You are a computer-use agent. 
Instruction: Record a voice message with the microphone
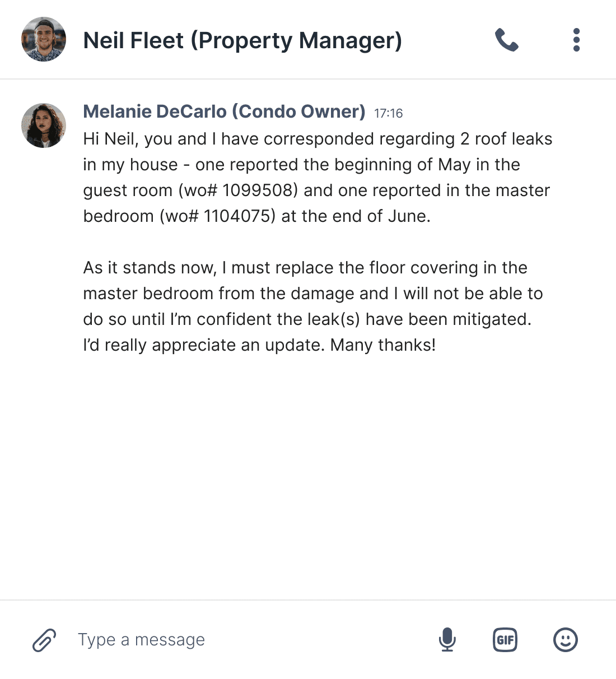[x=447, y=640]
